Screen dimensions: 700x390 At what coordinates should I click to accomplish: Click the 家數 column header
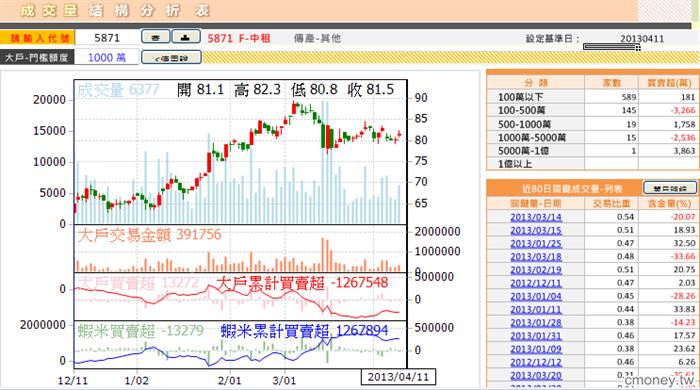(611, 83)
